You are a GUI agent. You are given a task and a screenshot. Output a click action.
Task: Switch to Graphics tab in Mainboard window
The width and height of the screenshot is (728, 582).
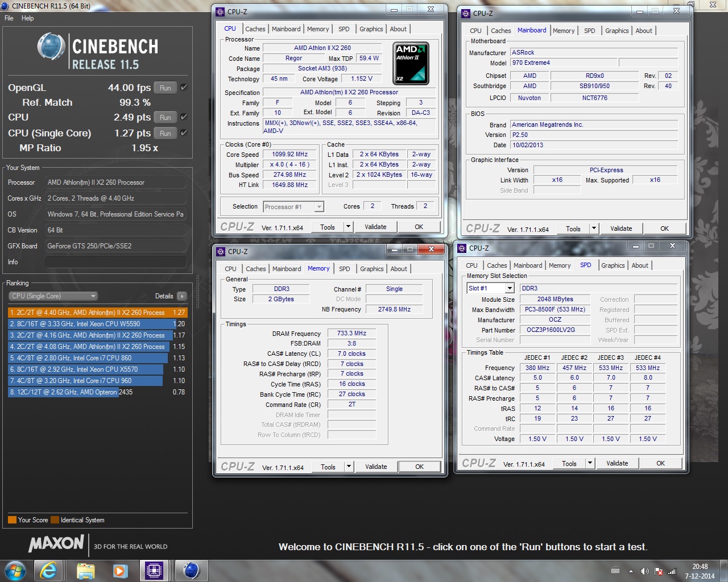point(617,31)
